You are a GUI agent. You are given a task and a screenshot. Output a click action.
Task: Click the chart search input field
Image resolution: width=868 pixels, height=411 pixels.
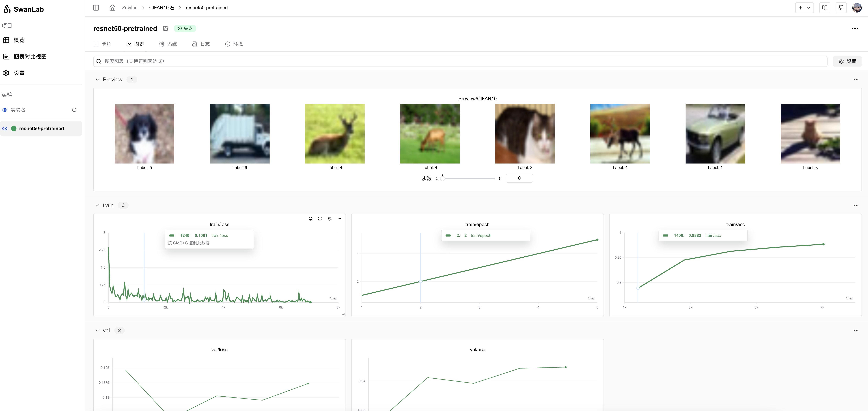460,61
